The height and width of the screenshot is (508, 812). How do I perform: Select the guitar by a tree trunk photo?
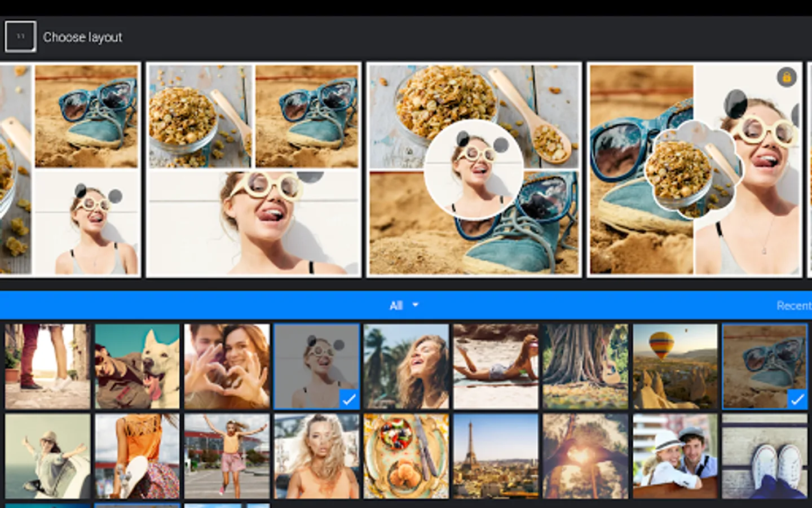pyautogui.click(x=585, y=366)
